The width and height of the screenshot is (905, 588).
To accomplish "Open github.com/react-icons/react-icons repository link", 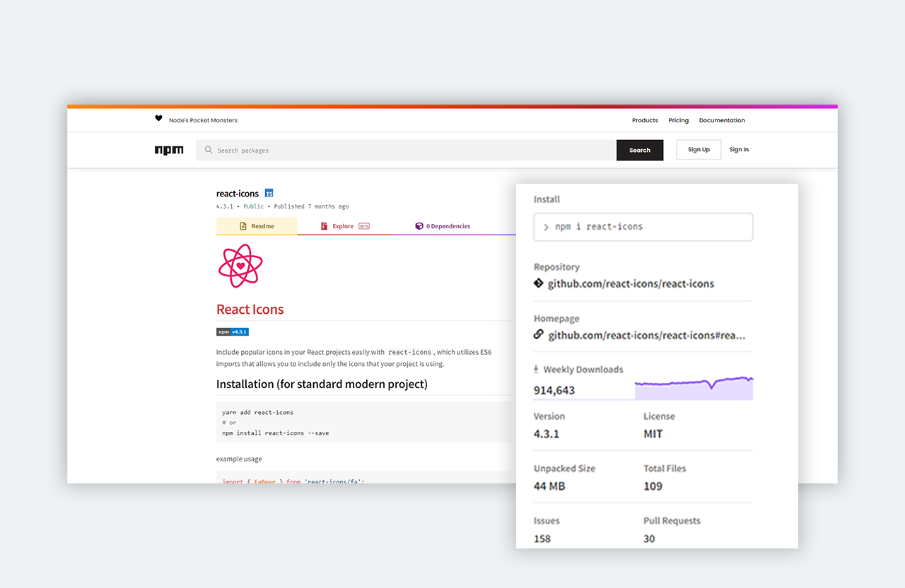I will 631,283.
